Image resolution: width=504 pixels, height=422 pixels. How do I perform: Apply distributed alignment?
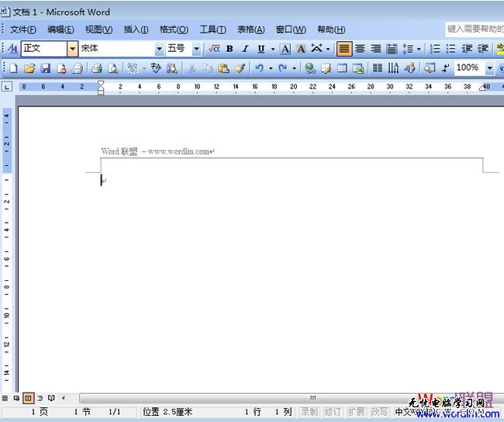click(x=392, y=49)
